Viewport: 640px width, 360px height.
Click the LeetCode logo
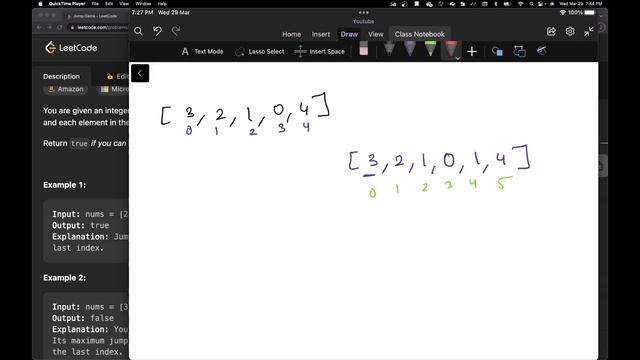(x=71, y=48)
